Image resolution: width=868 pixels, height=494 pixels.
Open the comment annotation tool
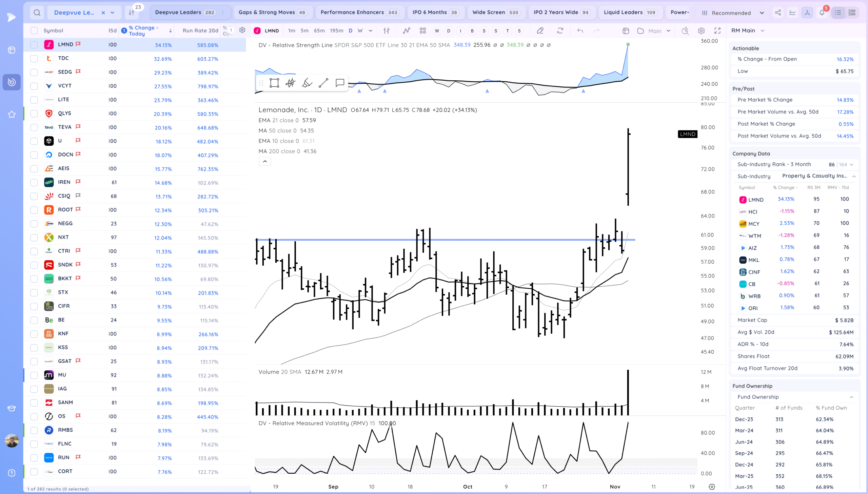coord(340,83)
